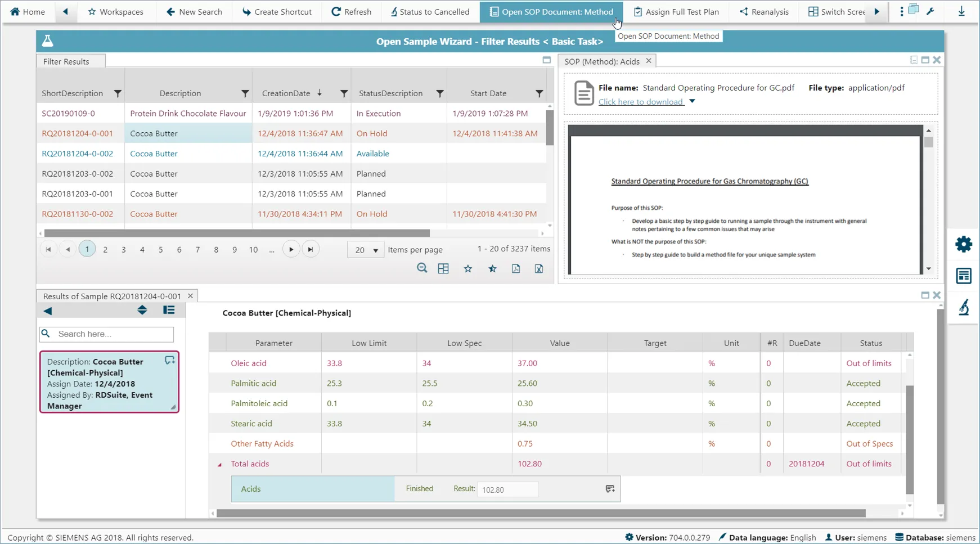This screenshot has height=544, width=980.
Task: Toggle the filter funnel on Description column
Action: (245, 94)
